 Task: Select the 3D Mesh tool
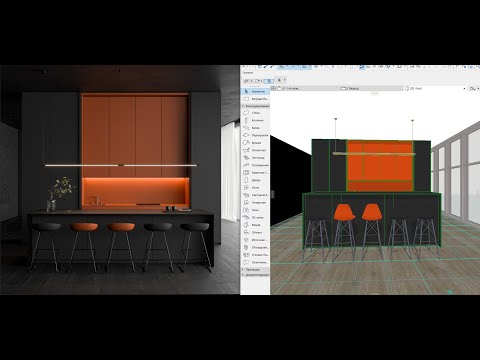pos(255,217)
